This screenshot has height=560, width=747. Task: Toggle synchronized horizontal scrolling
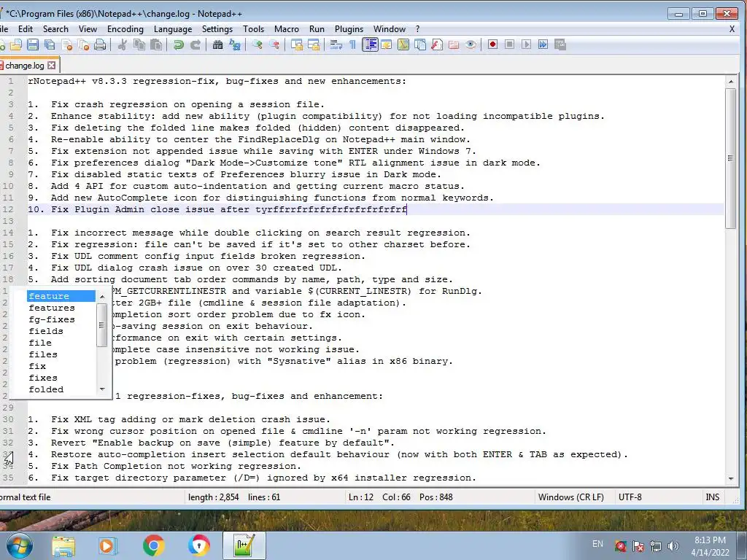(x=314, y=44)
